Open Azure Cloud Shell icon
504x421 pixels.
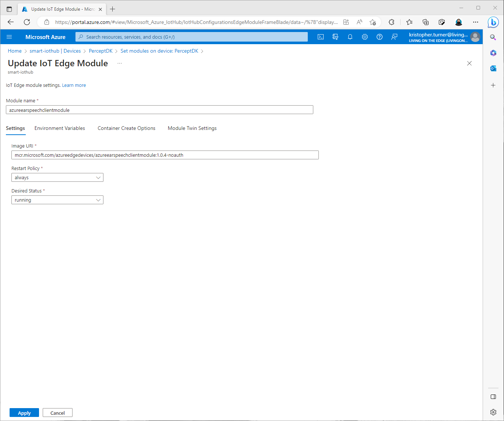coord(321,37)
